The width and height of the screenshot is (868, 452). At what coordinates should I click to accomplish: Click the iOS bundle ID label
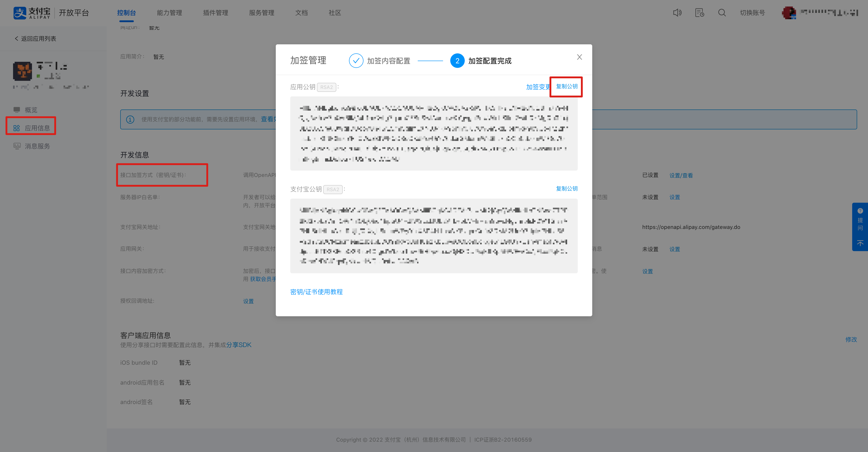[139, 363]
